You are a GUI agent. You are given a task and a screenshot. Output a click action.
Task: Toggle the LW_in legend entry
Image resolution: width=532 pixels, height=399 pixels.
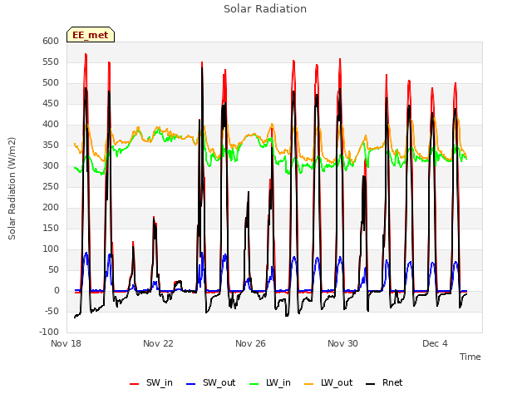(x=270, y=382)
